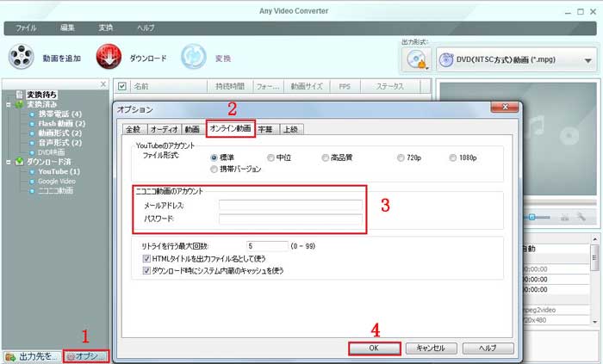The image size is (603, 364).
Task: Choose the 720p radio button
Action: (x=401, y=157)
